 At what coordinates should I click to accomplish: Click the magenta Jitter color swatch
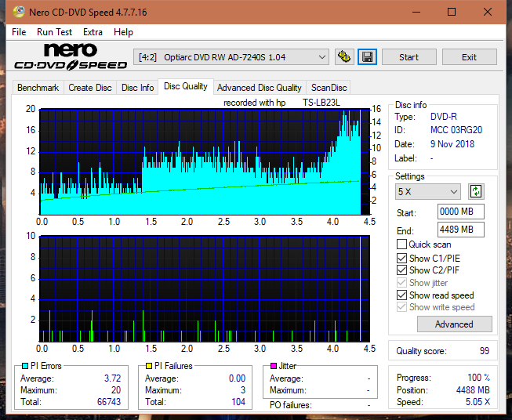[274, 366]
